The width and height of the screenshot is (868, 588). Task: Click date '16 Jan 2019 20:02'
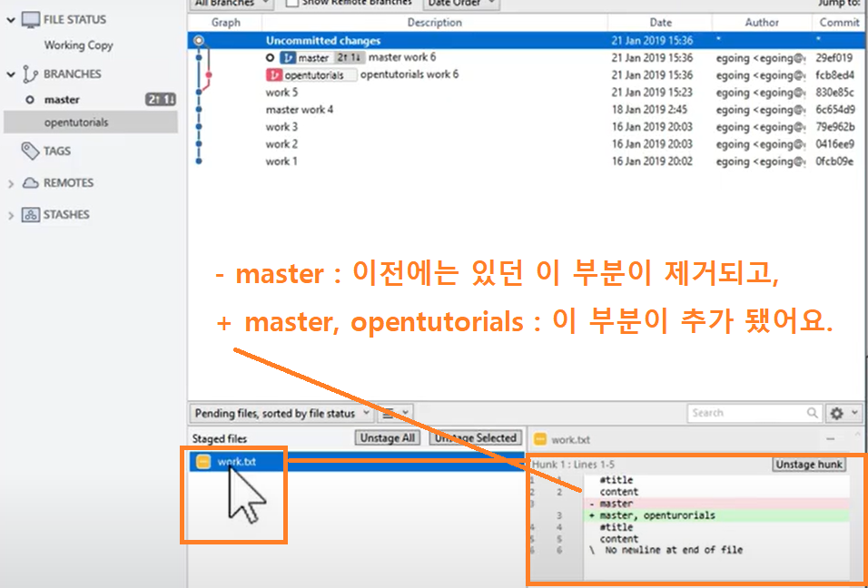tap(652, 162)
